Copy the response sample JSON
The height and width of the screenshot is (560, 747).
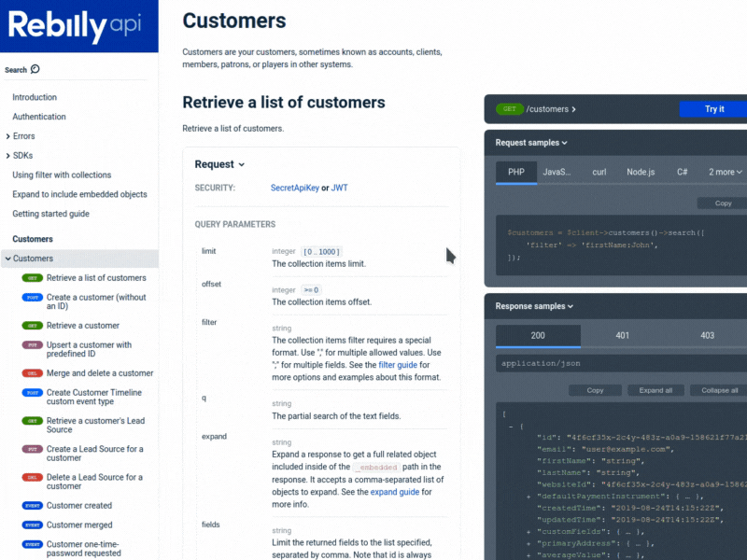pos(595,390)
